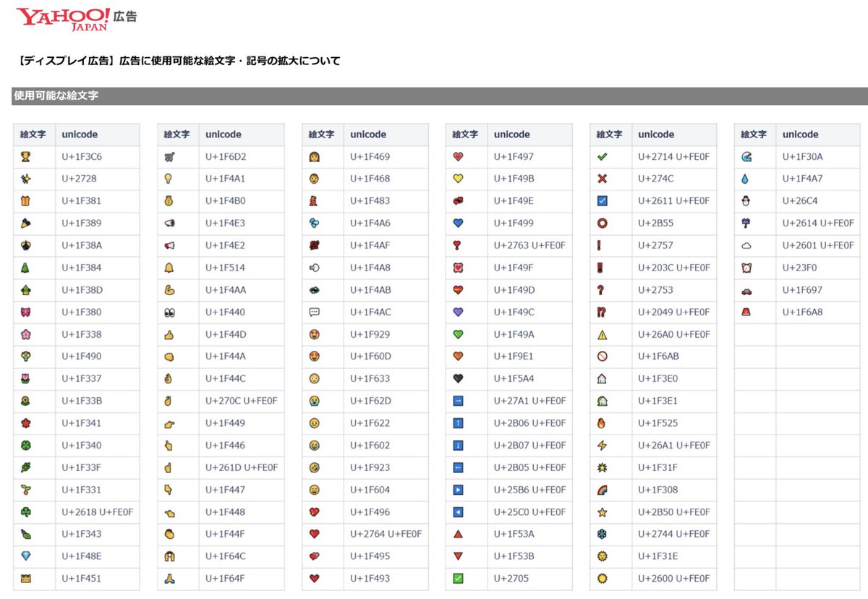Click the loudly crying face beside U+1F62D
Image resolution: width=868 pixels, height=599 pixels.
tap(314, 402)
